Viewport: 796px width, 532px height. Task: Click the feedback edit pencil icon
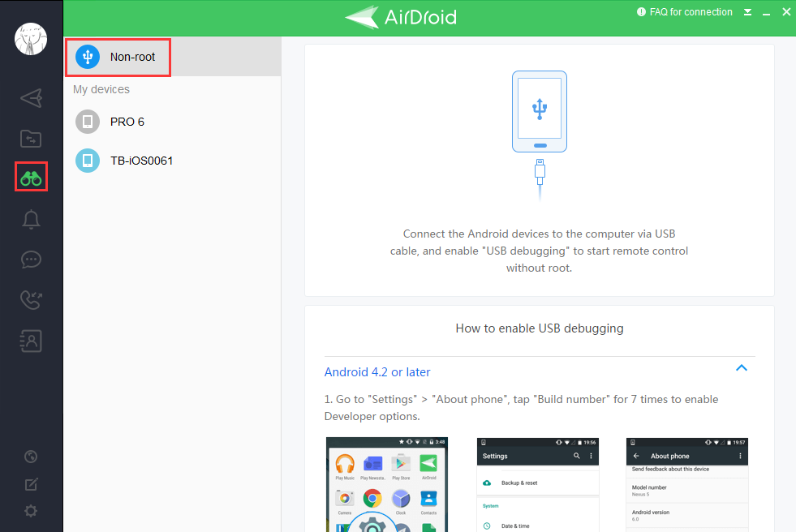click(31, 484)
